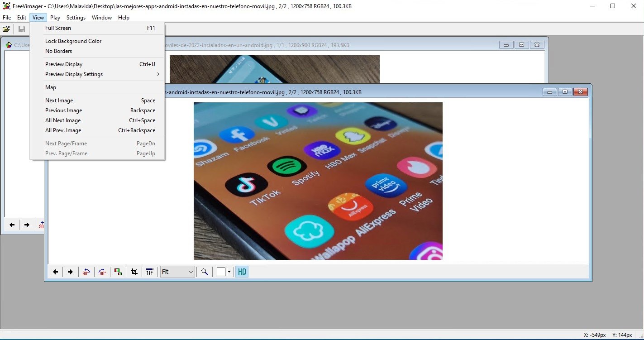Restore the back image window
This screenshot has width=644, height=340.
(521, 45)
